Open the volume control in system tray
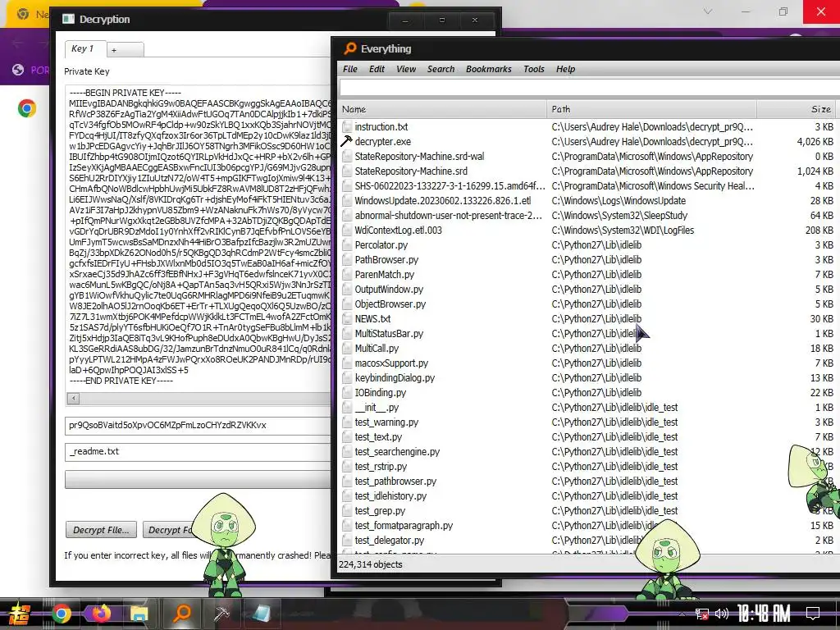This screenshot has height=630, width=840. coord(722,614)
